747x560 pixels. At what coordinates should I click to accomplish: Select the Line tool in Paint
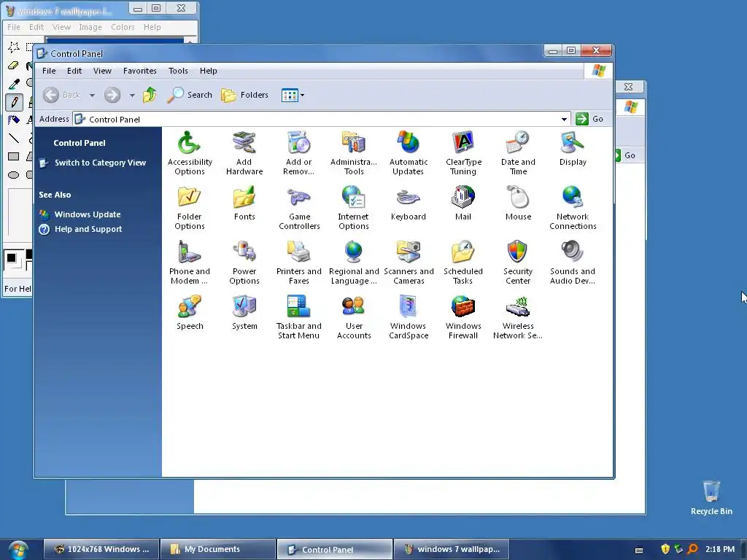click(x=14, y=138)
